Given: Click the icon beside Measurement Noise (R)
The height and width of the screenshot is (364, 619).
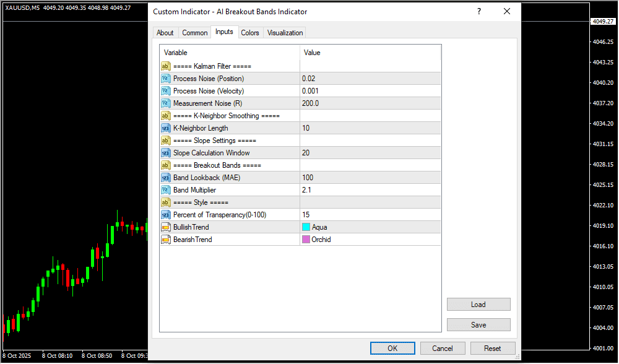Looking at the screenshot, I should point(165,103).
